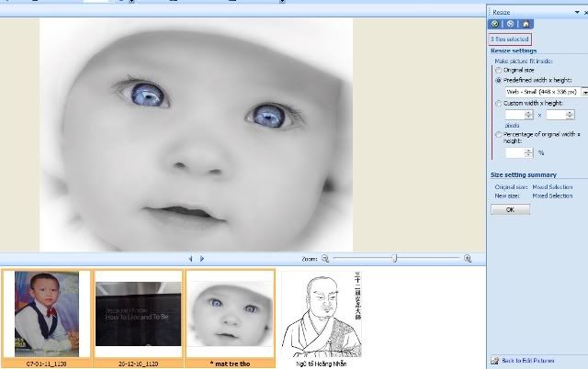Select the boy in vest thumbnail

[47, 314]
